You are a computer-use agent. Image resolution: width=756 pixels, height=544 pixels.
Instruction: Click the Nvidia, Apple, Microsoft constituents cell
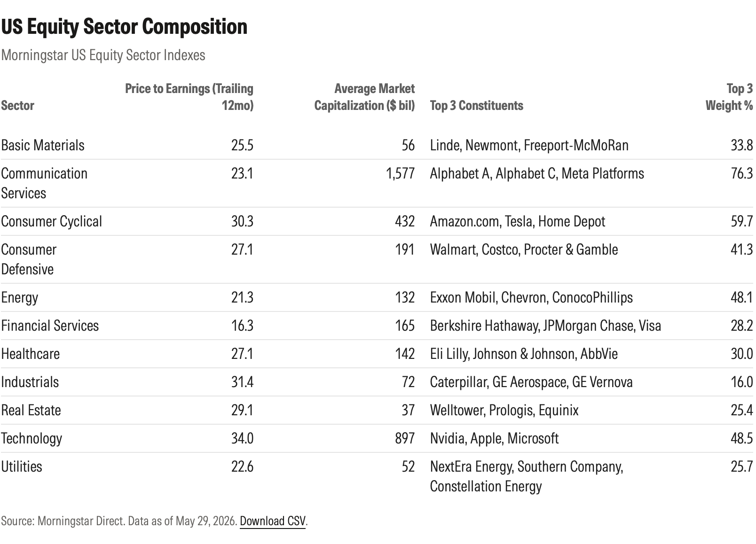[x=494, y=438]
